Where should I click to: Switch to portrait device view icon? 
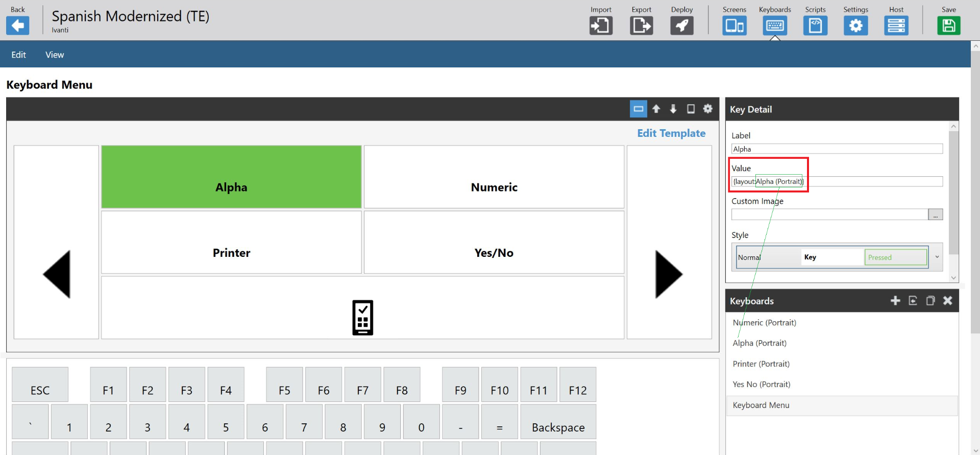click(x=691, y=109)
